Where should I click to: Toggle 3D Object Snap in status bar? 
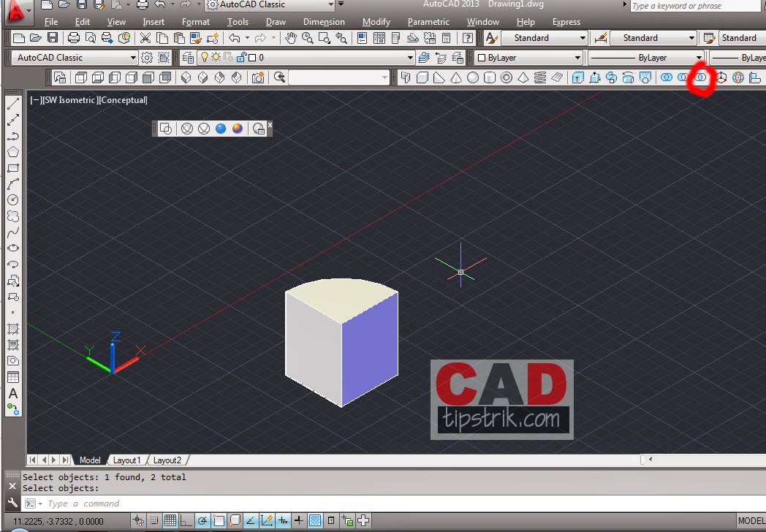tap(235, 521)
